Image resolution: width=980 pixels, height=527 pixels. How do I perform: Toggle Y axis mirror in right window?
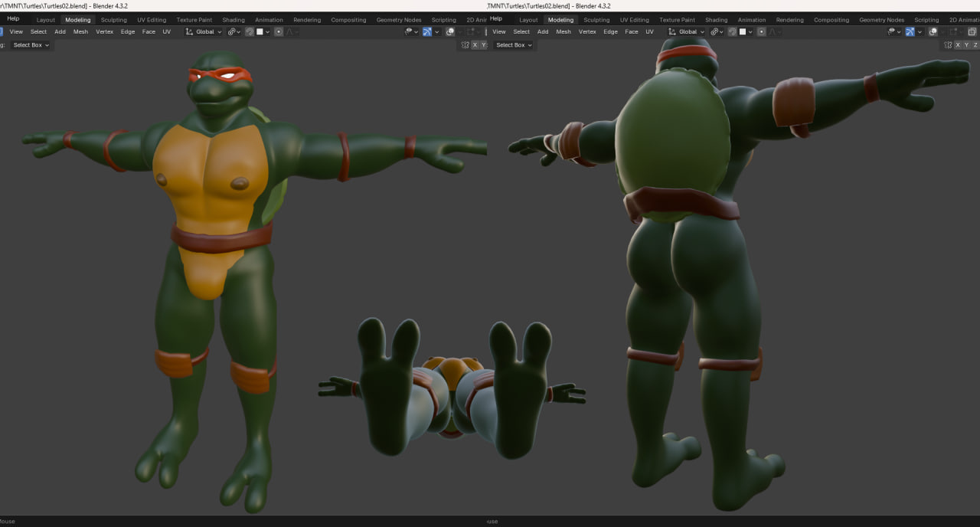pos(966,45)
